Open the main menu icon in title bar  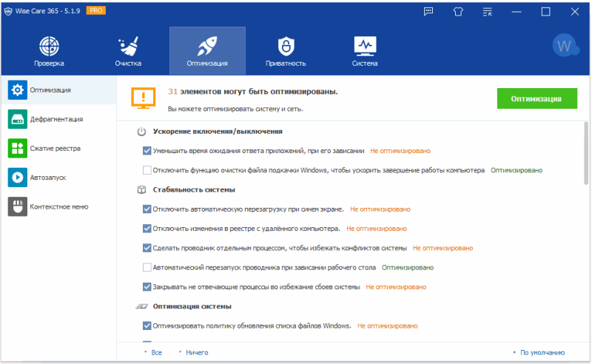click(487, 11)
